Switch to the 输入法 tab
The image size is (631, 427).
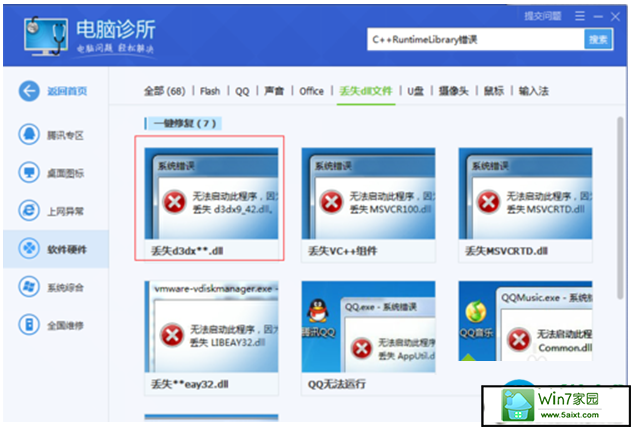[x=534, y=91]
